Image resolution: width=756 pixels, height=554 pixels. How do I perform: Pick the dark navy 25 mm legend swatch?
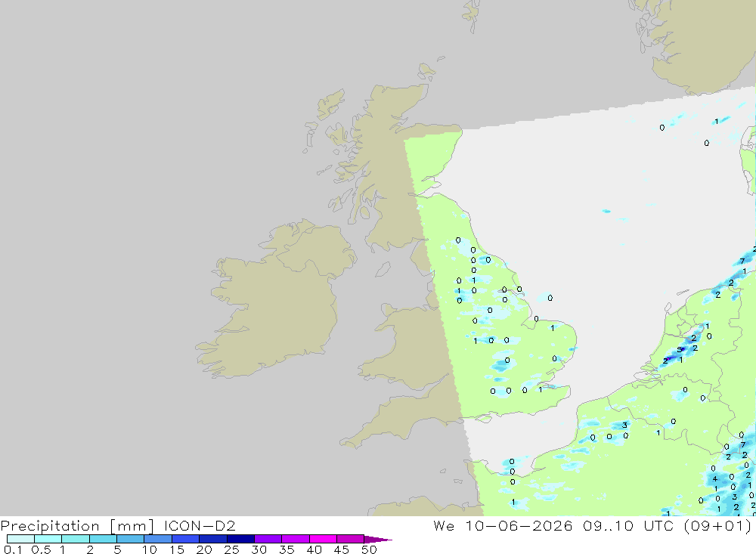coord(240,539)
